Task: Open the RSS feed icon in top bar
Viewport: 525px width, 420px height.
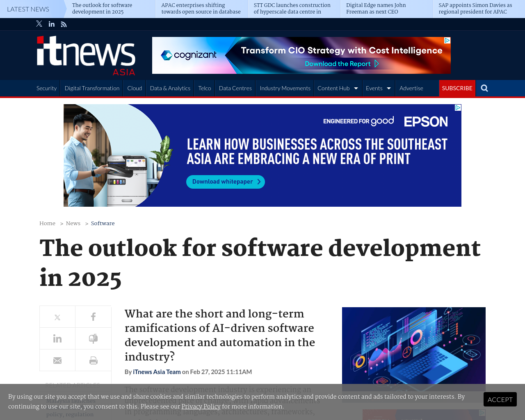Action: (x=64, y=24)
